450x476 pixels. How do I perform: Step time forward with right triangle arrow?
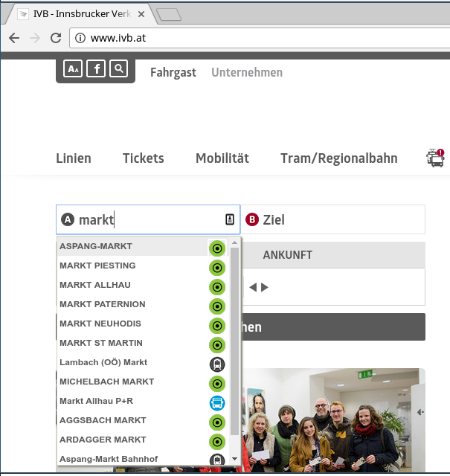coord(265,287)
